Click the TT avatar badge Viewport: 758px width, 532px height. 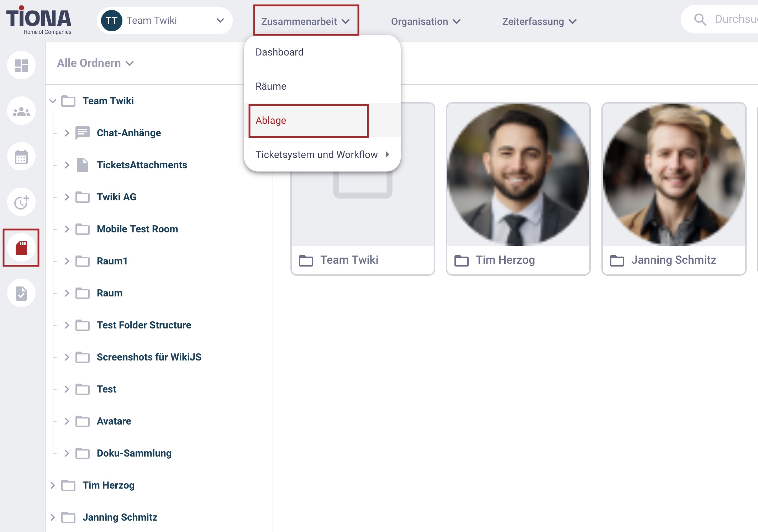pos(111,21)
